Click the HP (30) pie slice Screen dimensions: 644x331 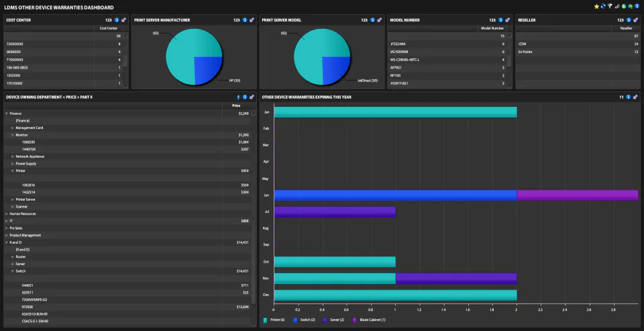pos(206,69)
